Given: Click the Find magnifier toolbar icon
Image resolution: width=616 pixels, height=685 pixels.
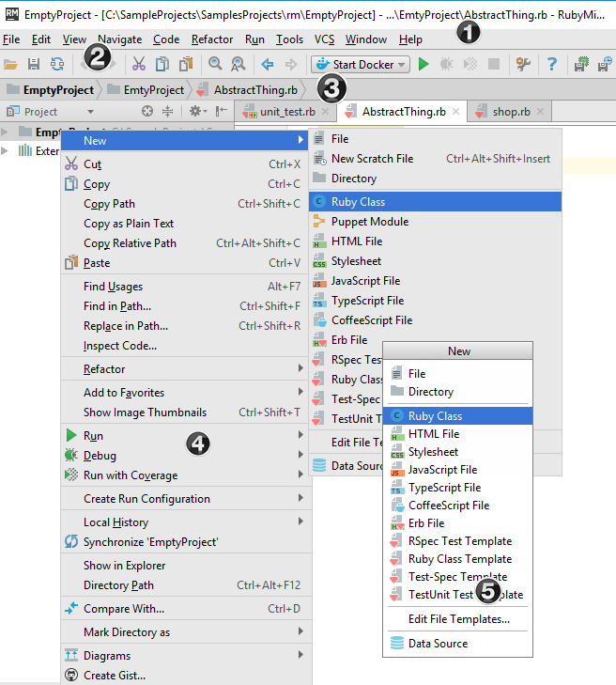Looking at the screenshot, I should point(215,65).
